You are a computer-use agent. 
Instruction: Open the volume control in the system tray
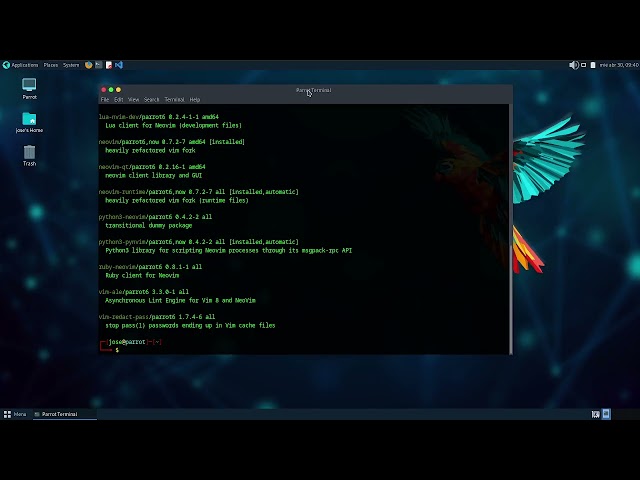[574, 65]
